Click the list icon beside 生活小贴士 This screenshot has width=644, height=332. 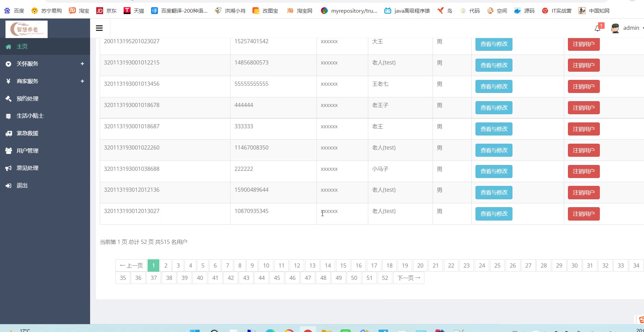[9, 116]
